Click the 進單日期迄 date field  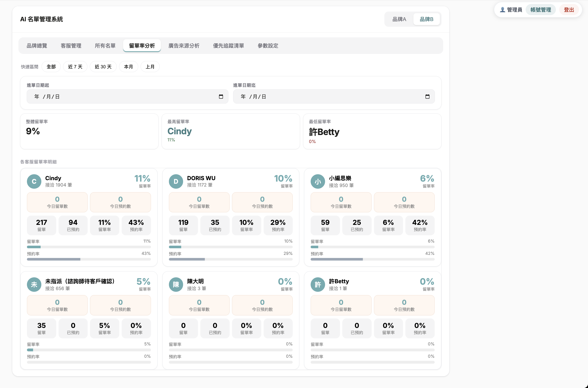point(334,96)
